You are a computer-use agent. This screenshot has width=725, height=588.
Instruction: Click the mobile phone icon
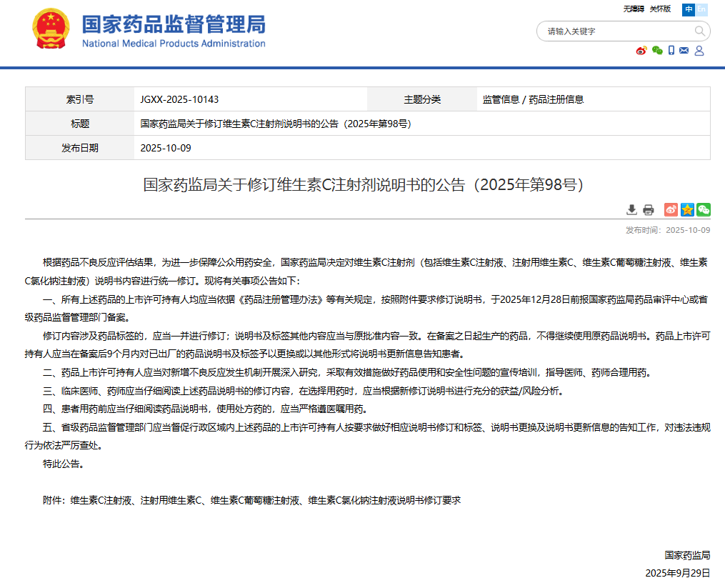[x=671, y=51]
